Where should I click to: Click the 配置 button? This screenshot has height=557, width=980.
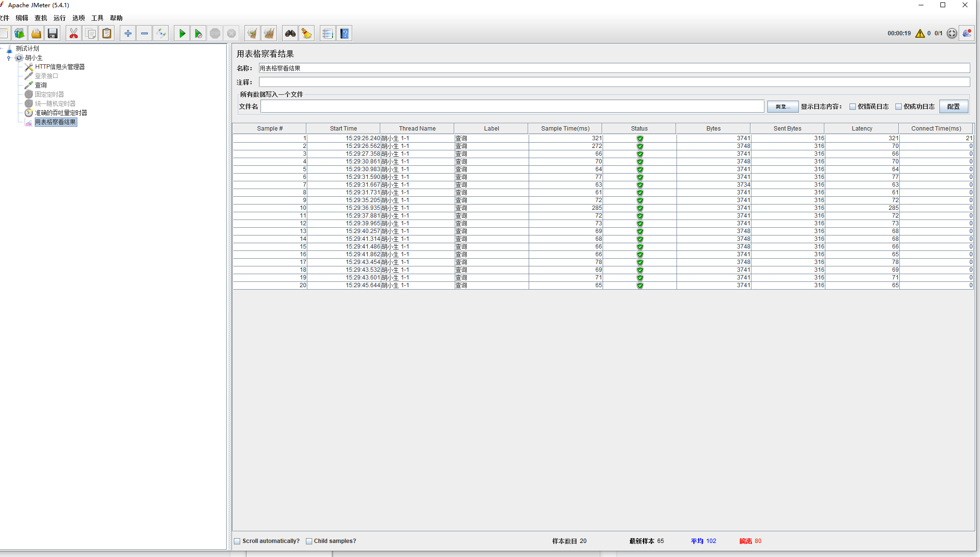pos(953,106)
